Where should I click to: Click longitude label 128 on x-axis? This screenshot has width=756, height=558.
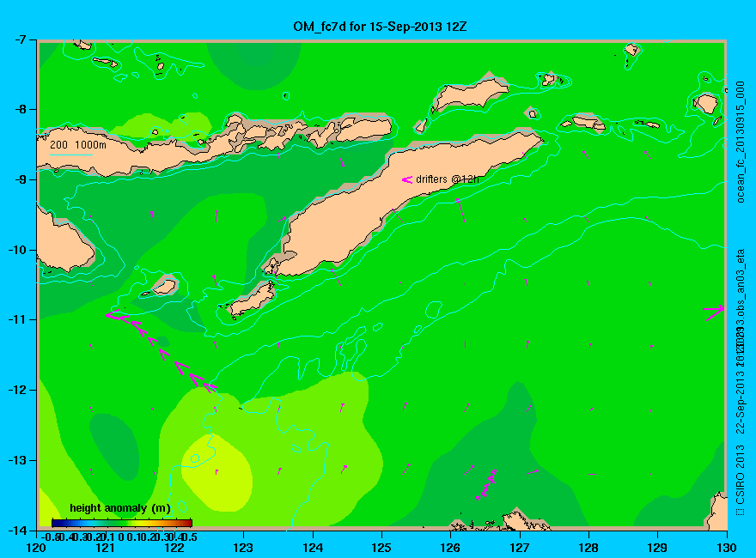pyautogui.click(x=588, y=548)
